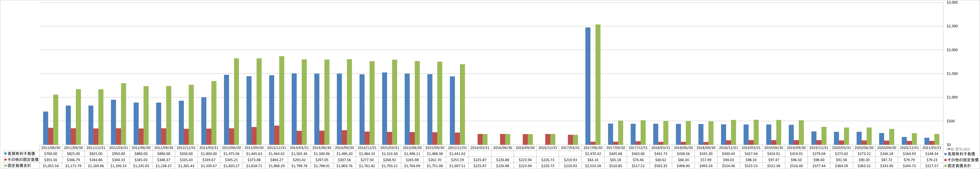
Task: Click the blue bar for 2015/03/31
Action: click(385, 109)
